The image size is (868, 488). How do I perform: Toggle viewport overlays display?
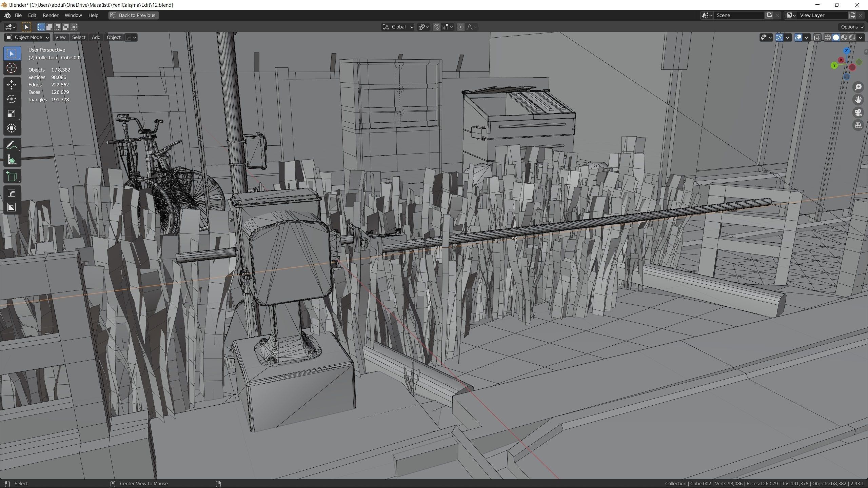point(798,37)
